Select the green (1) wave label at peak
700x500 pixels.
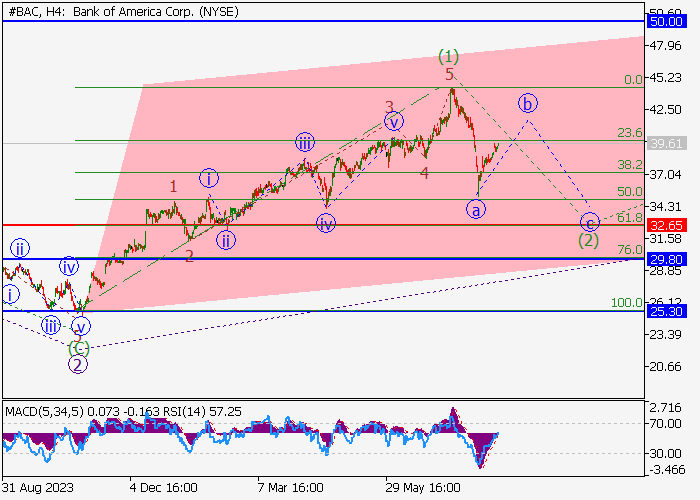tap(449, 56)
